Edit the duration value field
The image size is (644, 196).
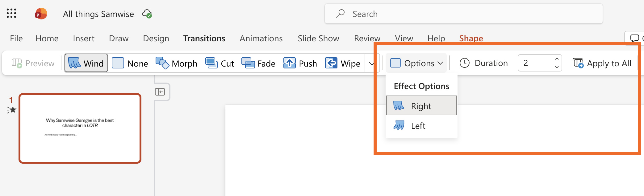point(535,63)
